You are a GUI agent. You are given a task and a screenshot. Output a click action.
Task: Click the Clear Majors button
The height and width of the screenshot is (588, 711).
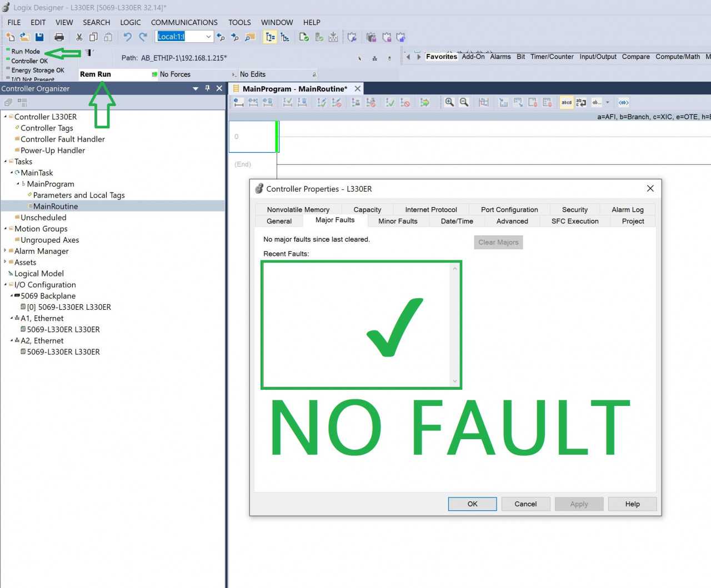click(x=498, y=242)
